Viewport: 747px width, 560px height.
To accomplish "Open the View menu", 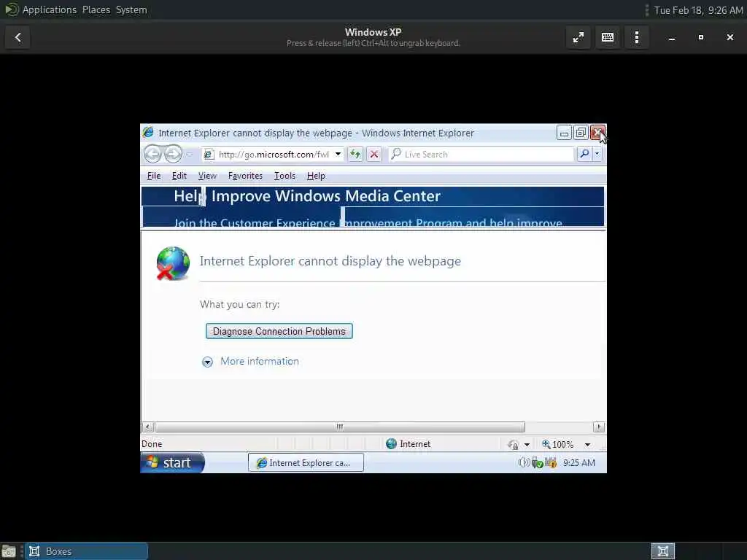I will point(207,176).
